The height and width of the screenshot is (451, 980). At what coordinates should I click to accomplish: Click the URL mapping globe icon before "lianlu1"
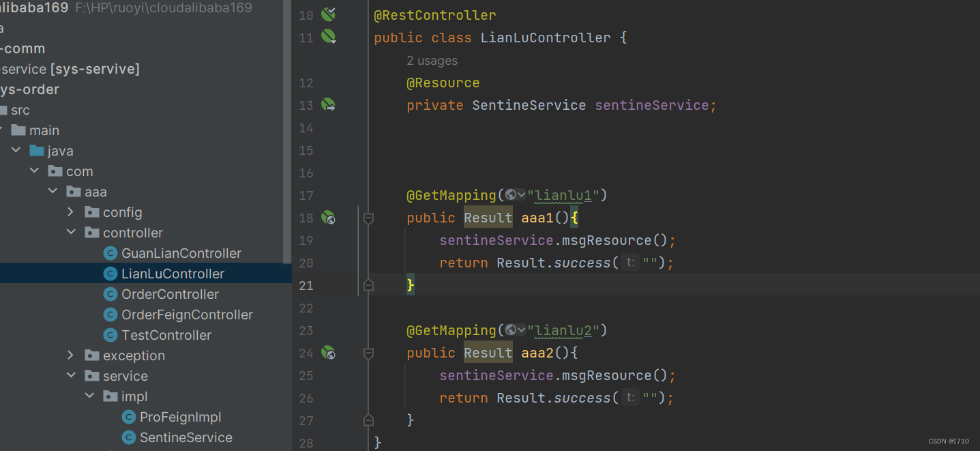(x=511, y=194)
